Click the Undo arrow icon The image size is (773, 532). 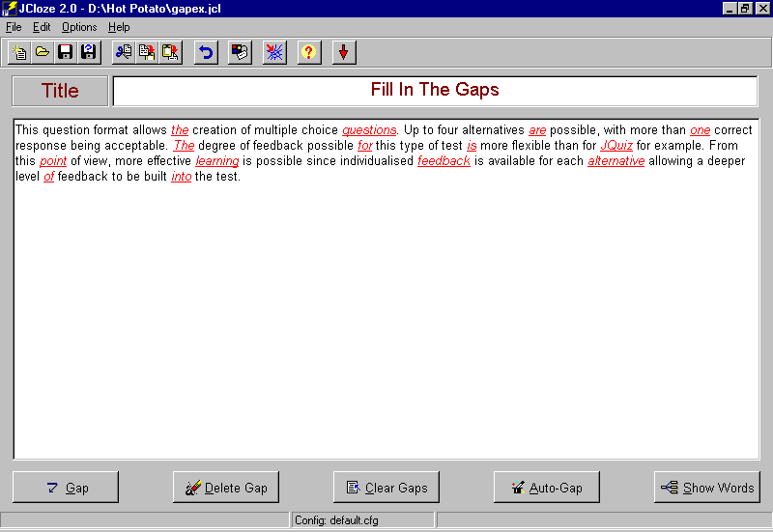coord(206,52)
